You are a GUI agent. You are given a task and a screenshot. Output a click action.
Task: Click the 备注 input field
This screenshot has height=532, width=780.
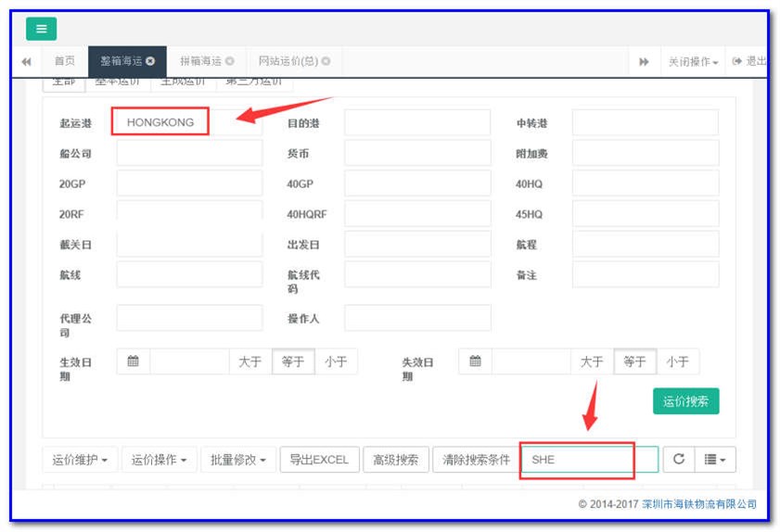(x=646, y=274)
